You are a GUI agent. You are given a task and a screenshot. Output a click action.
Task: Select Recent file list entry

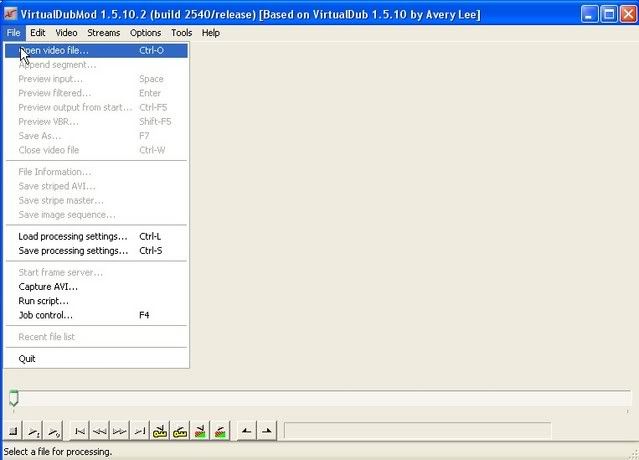click(x=97, y=337)
